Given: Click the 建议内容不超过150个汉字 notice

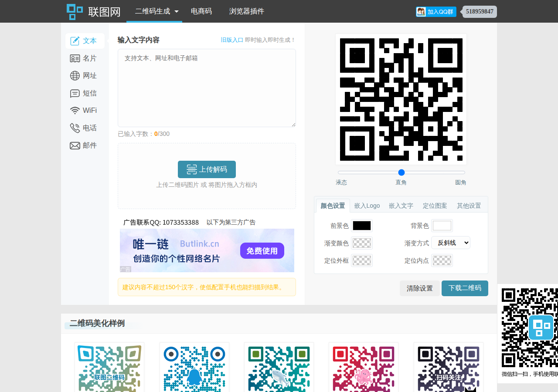Looking at the screenshot, I should [207, 287].
